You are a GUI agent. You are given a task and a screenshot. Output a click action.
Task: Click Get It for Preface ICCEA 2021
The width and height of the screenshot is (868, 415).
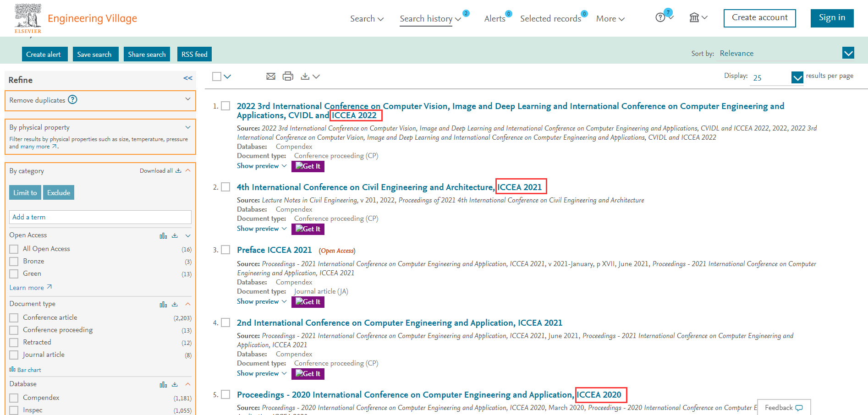pyautogui.click(x=308, y=302)
